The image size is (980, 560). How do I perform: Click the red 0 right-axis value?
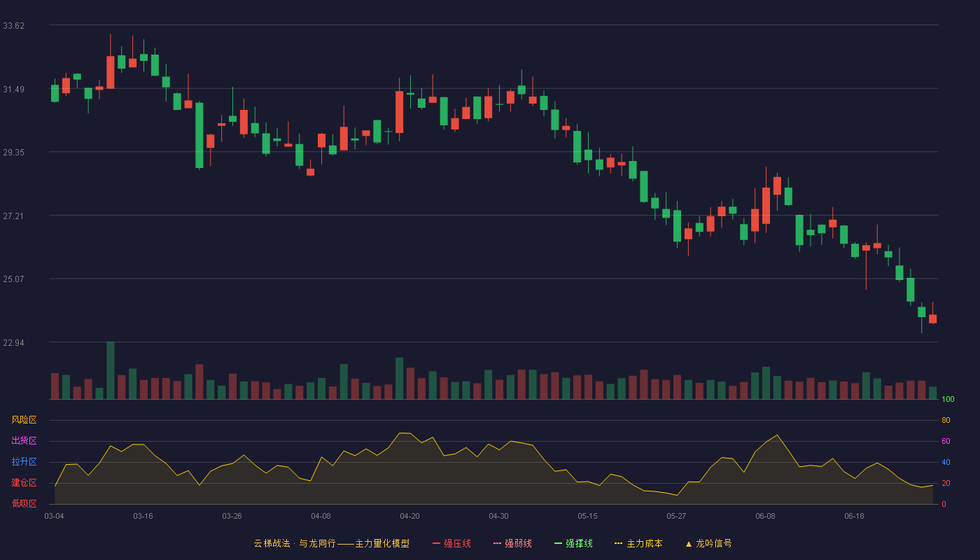[944, 504]
